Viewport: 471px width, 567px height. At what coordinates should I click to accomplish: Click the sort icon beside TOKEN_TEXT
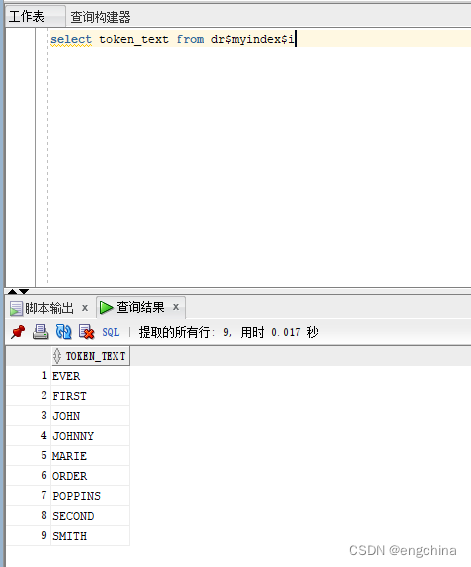[57, 356]
